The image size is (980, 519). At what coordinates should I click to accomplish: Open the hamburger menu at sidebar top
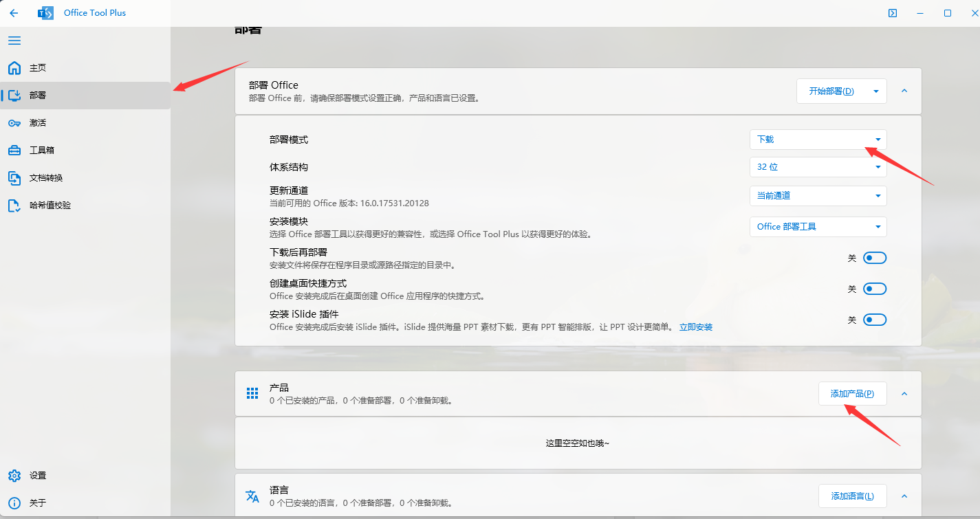click(x=14, y=41)
